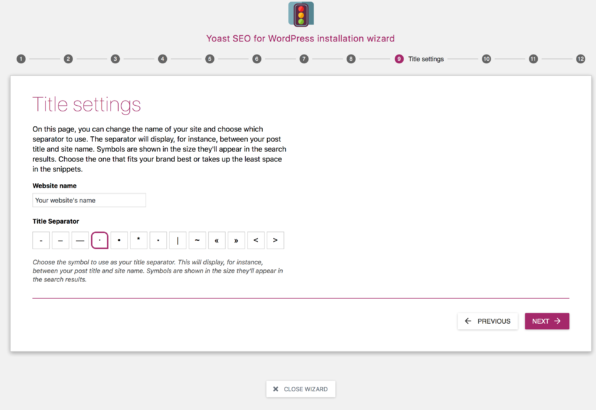Focus the Website name input field
The width and height of the screenshot is (596, 411).
click(89, 200)
